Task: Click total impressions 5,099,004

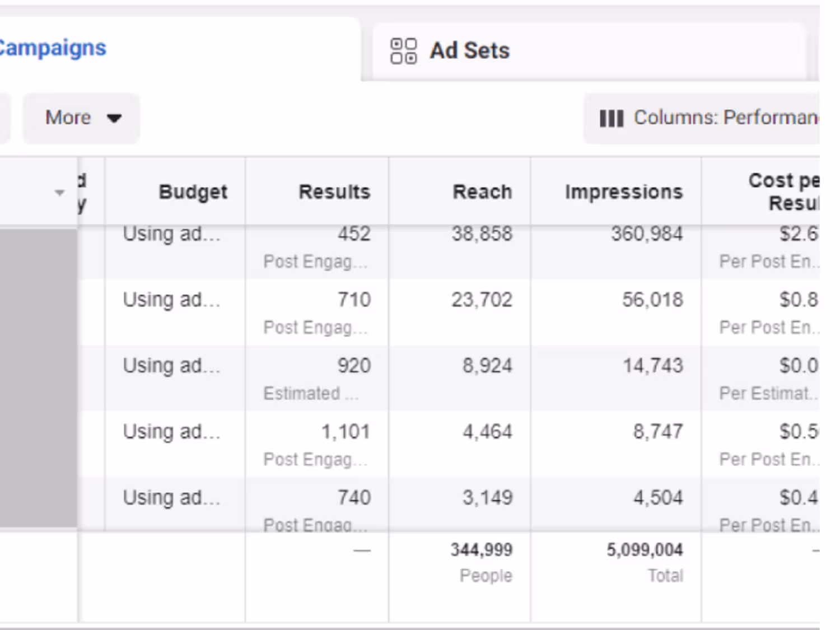Action: (645, 550)
